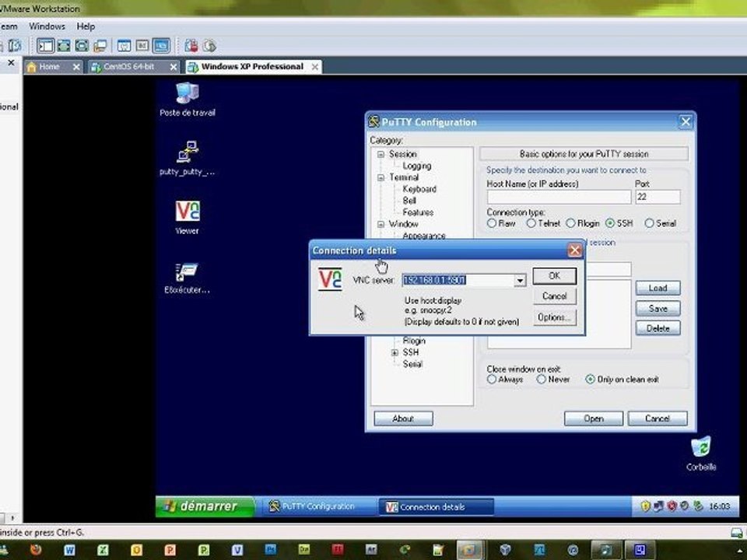Click the Host Name input field
The image size is (747, 560).
(559, 197)
